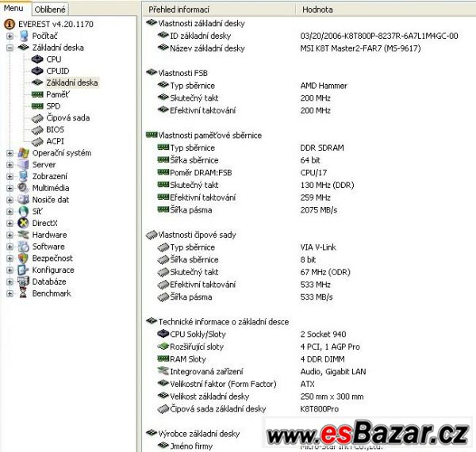
Task: Select the BIOS tree item
Action: pyautogui.click(x=55, y=129)
